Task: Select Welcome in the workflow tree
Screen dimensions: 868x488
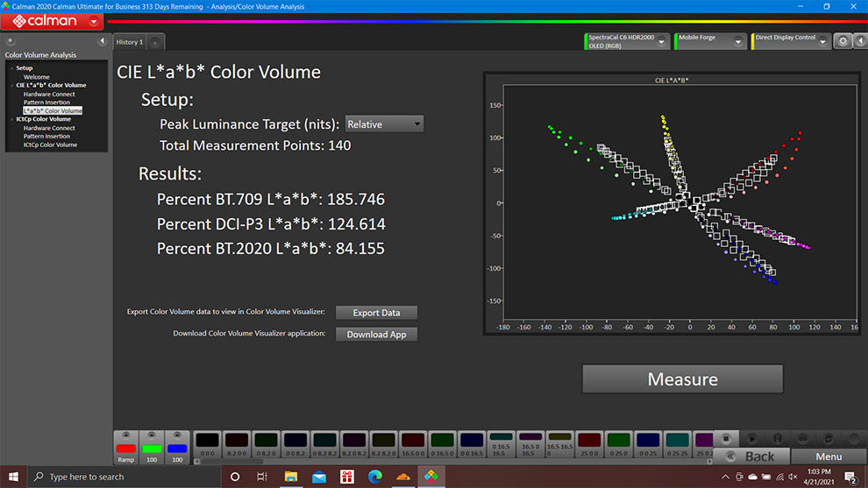Action: click(x=36, y=77)
